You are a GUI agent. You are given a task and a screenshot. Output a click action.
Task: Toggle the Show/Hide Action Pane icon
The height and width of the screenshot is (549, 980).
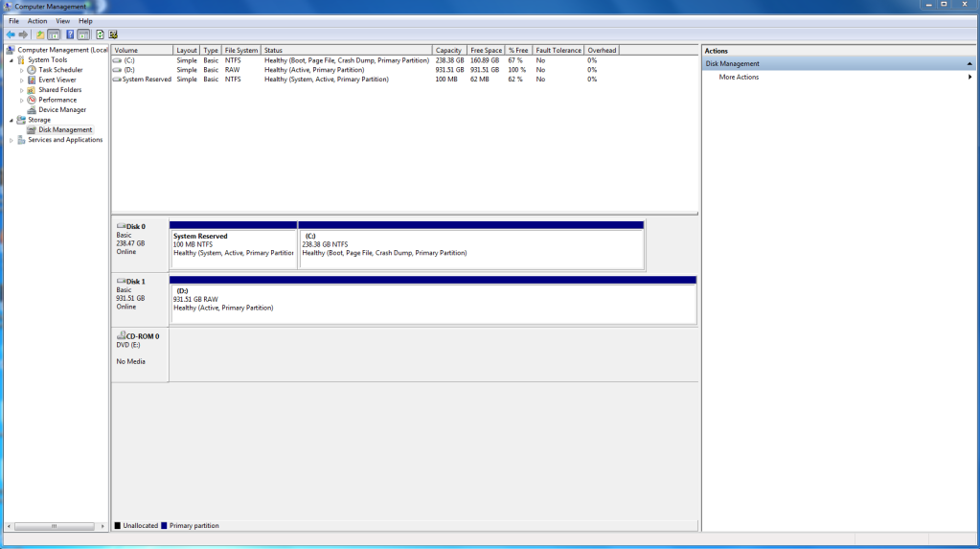tap(84, 34)
